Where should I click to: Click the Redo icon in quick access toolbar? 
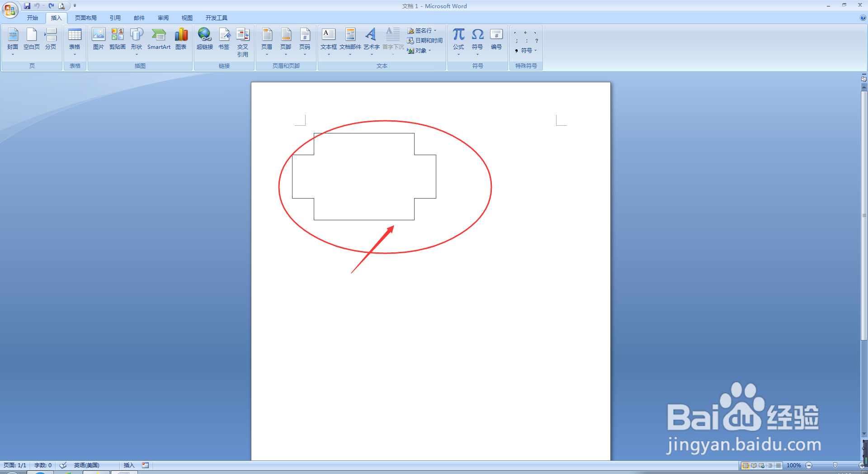pos(51,6)
